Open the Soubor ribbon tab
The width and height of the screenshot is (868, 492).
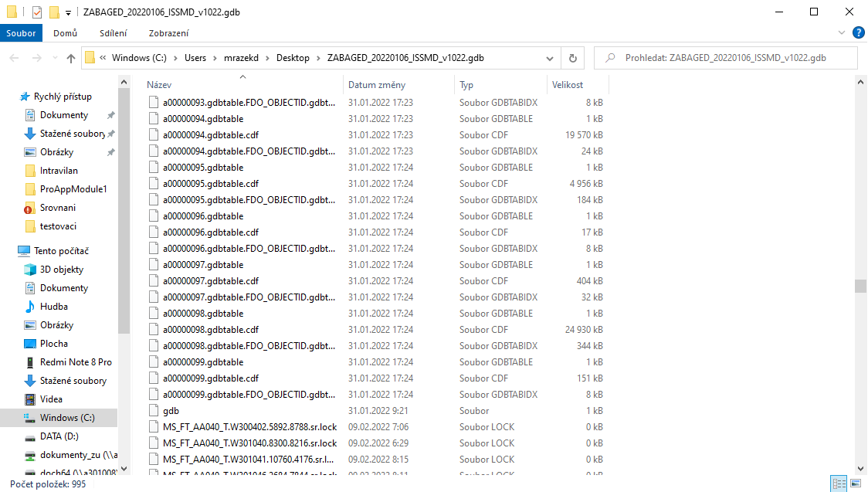pos(21,33)
